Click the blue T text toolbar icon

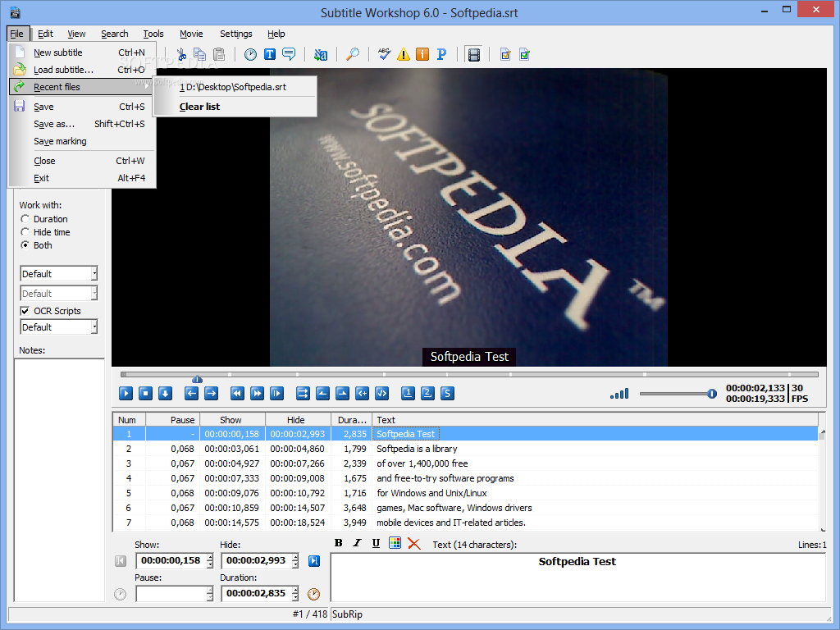[269, 55]
